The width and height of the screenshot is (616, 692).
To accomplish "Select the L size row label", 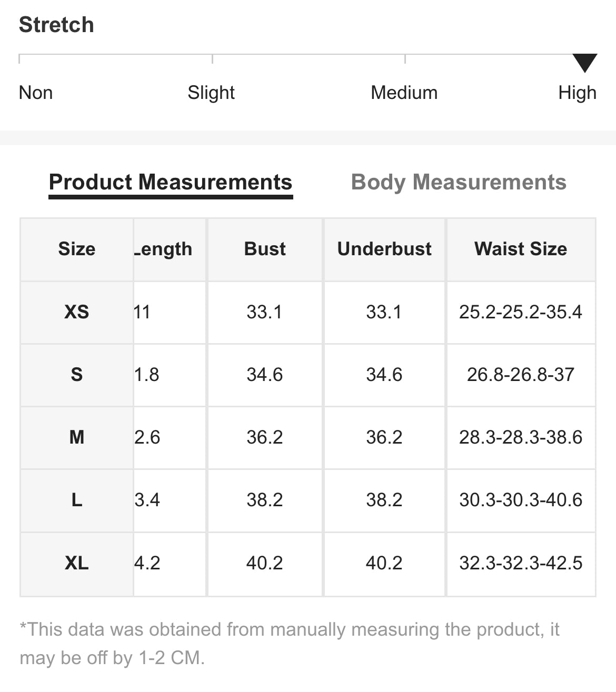I will point(77,500).
